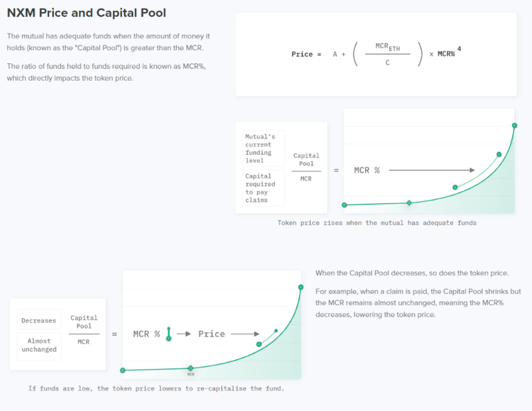Screen dimensions: 532x411
Task: Click the long arrow after MCR % in the upper chart
Action: click(432, 170)
